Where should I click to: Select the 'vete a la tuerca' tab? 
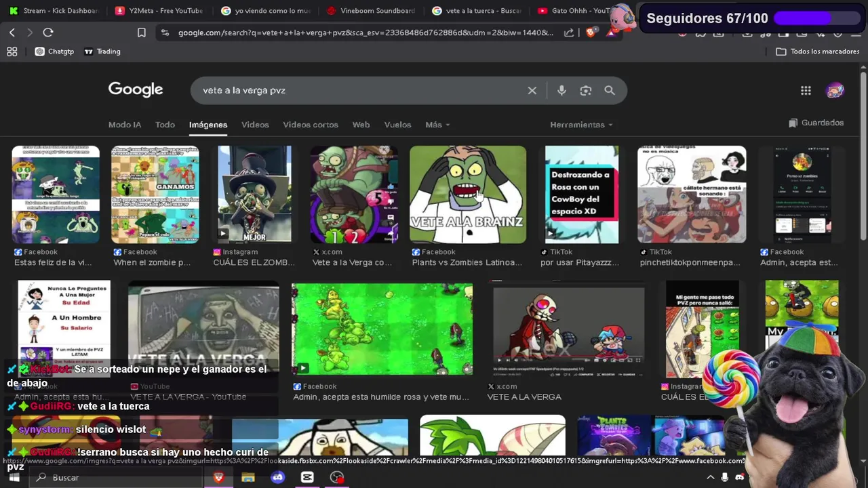pos(477,11)
